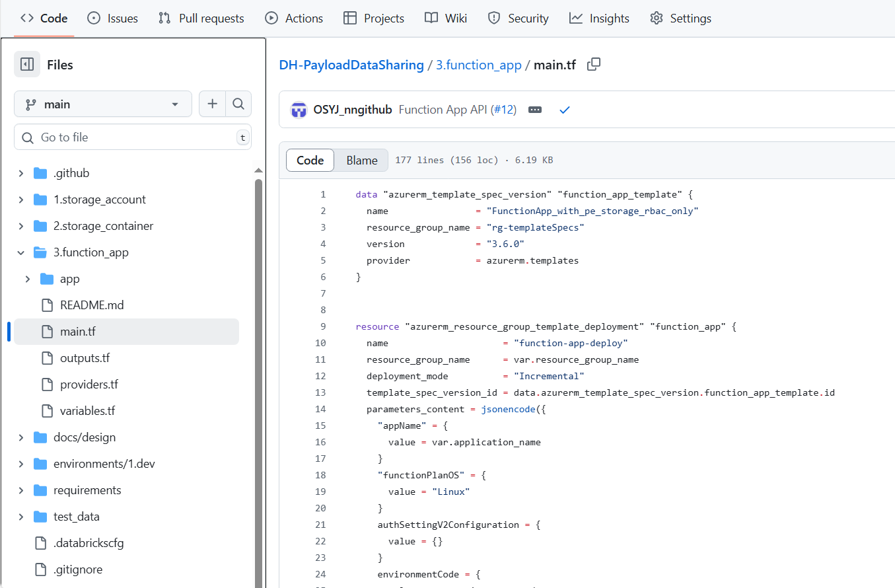View the Insights tab
This screenshot has width=895, height=588.
tap(600, 18)
